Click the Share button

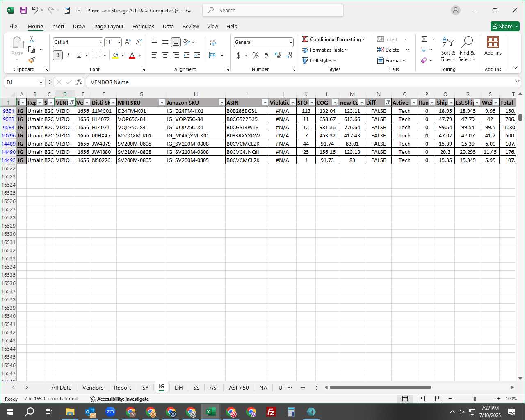click(x=505, y=26)
